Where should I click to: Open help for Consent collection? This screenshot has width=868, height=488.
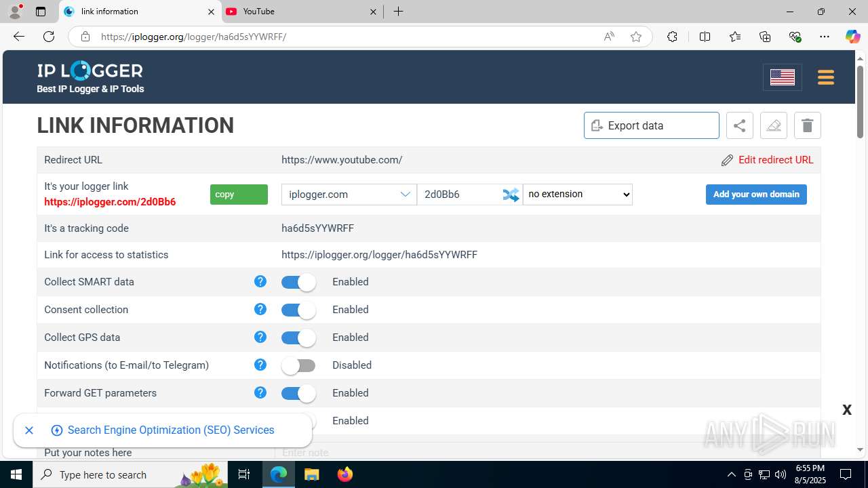[x=260, y=309]
